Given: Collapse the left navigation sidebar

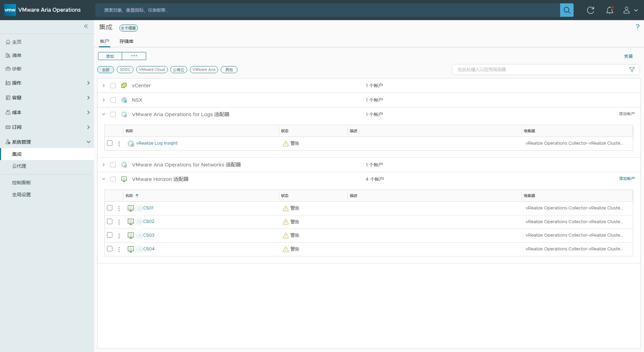Looking at the screenshot, I should click(86, 26).
